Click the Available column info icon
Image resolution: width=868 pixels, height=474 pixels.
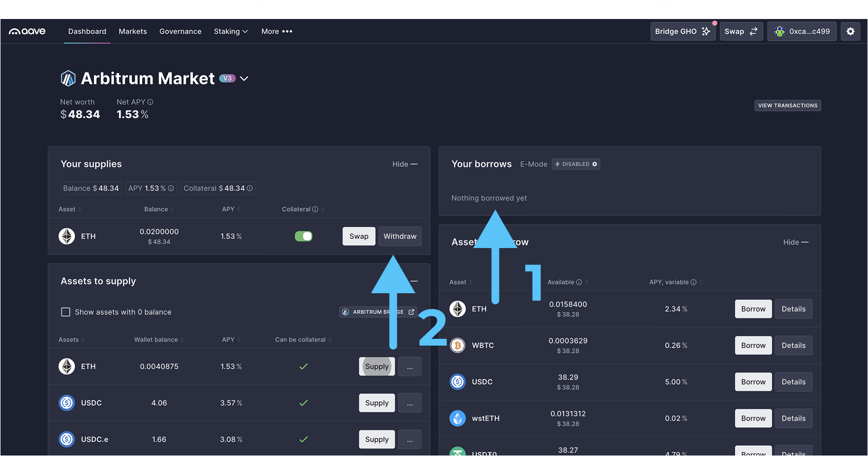[x=579, y=282]
